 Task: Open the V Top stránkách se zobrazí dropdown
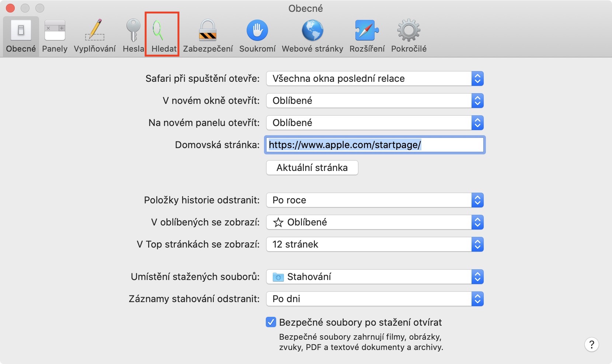pos(375,244)
